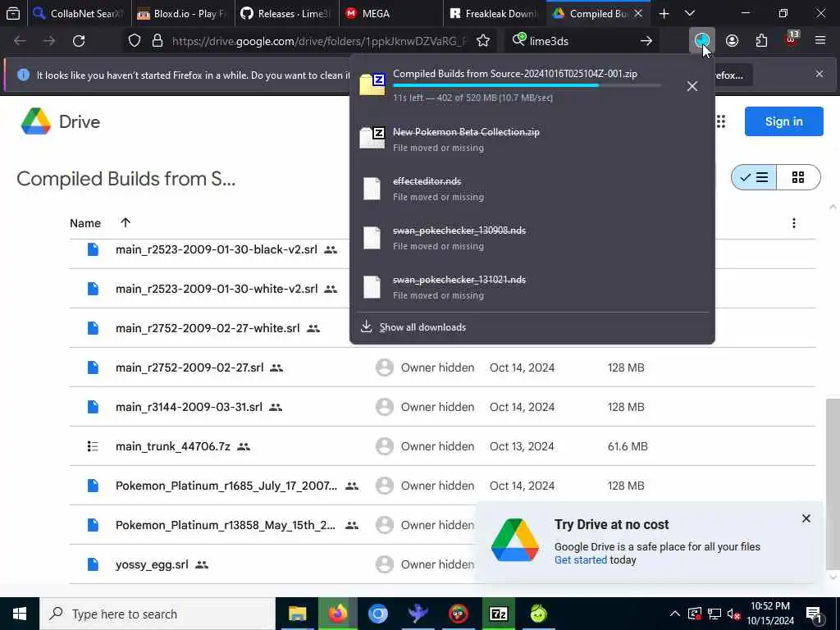Open notification center icon in tray
840x630 pixels.
[813, 614]
